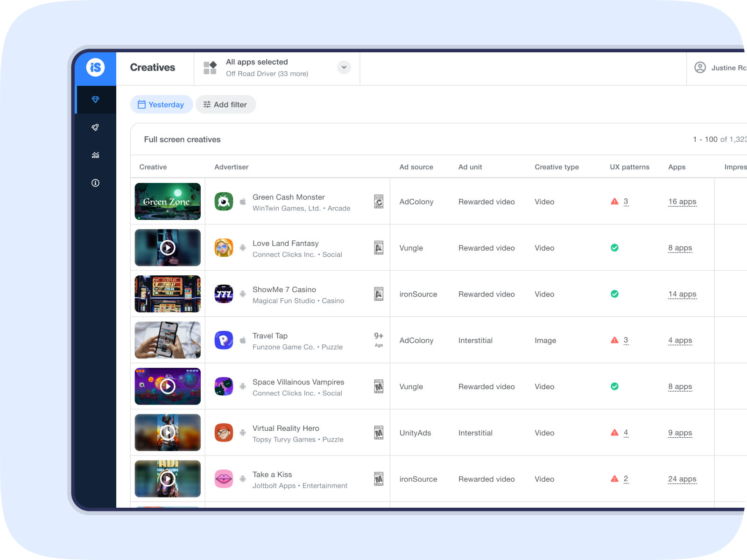Click the Add filter button

(x=226, y=105)
